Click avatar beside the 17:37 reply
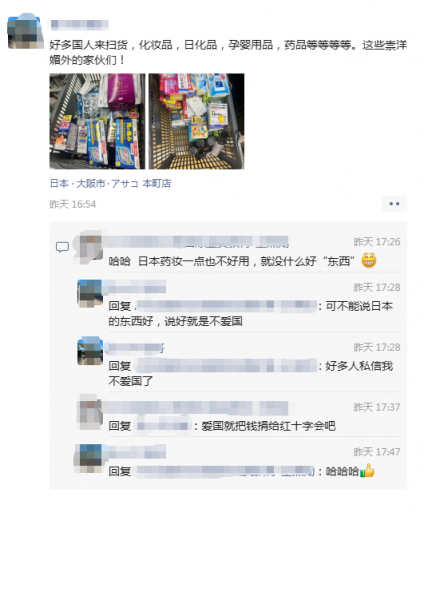The image size is (424, 600). coord(90,413)
